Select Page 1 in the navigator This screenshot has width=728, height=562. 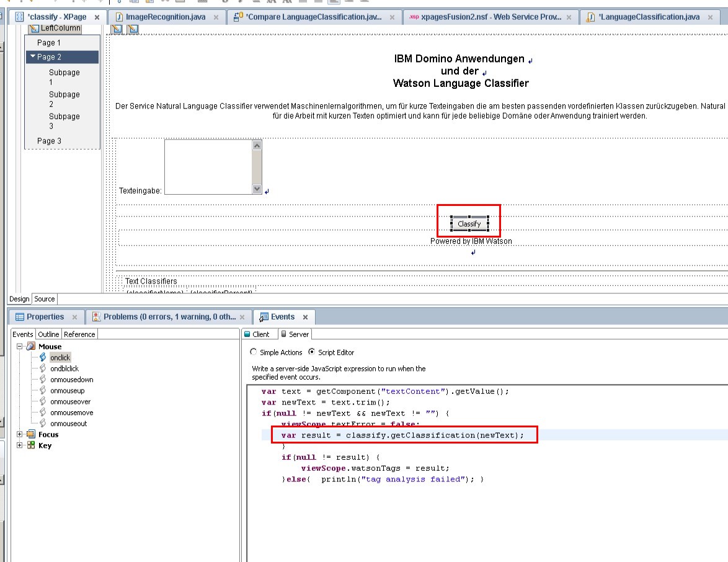click(49, 43)
